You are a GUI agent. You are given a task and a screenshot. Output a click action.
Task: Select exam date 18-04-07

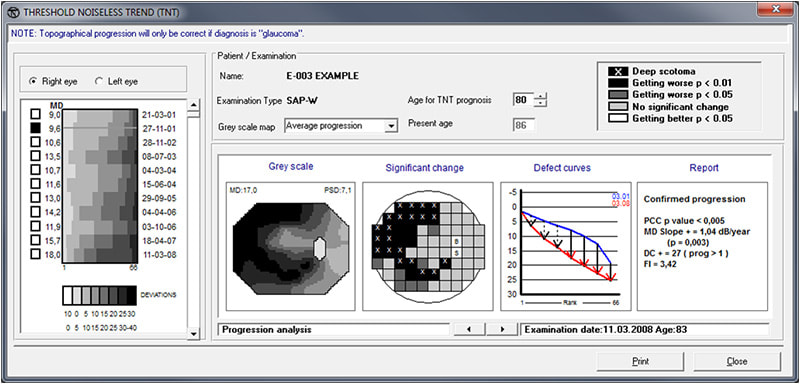point(159,241)
